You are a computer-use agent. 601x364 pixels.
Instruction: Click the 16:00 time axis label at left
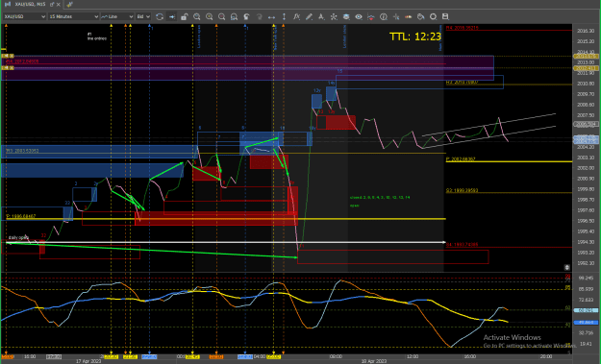[30, 356]
